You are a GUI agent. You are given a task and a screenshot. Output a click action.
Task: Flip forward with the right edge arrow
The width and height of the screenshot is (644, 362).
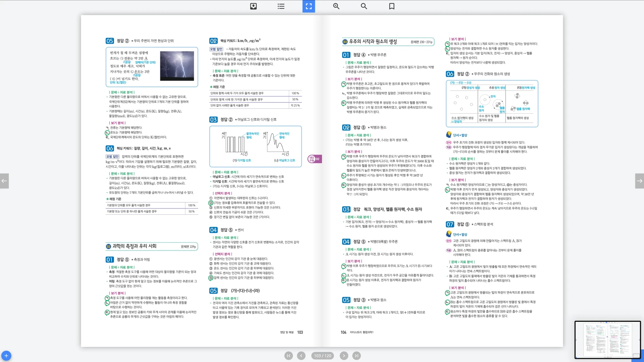pos(639,181)
